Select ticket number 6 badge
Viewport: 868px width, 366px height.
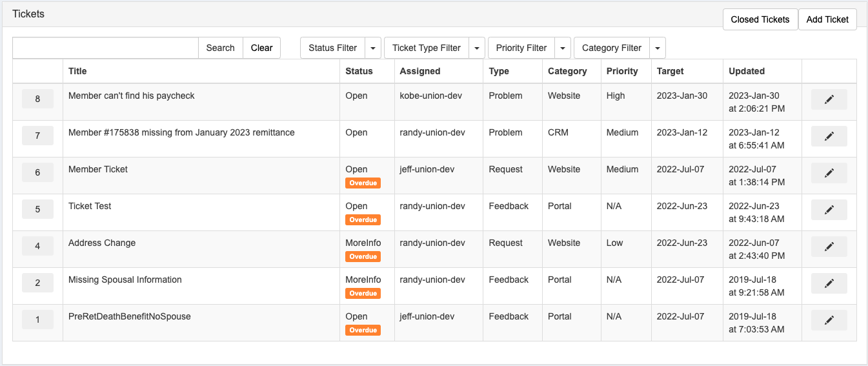pyautogui.click(x=37, y=173)
